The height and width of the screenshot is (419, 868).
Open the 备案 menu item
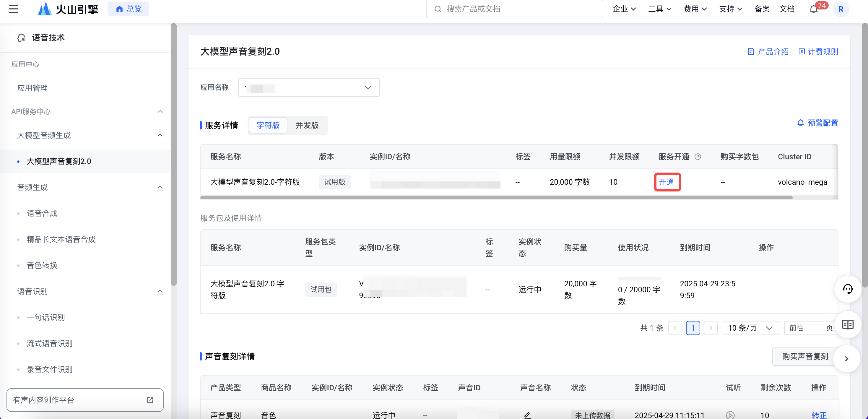click(762, 9)
